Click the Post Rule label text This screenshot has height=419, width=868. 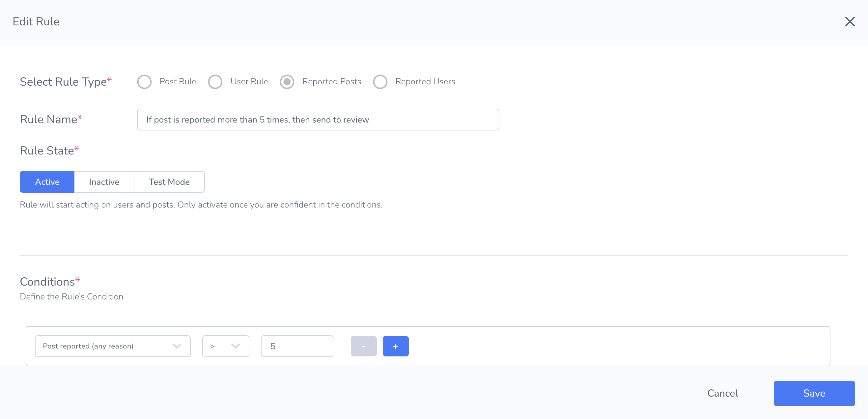click(x=178, y=81)
